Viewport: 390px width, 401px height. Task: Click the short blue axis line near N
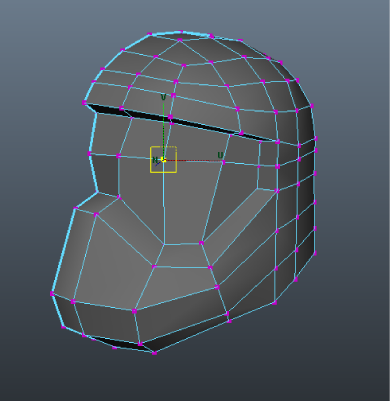pyautogui.click(x=158, y=164)
